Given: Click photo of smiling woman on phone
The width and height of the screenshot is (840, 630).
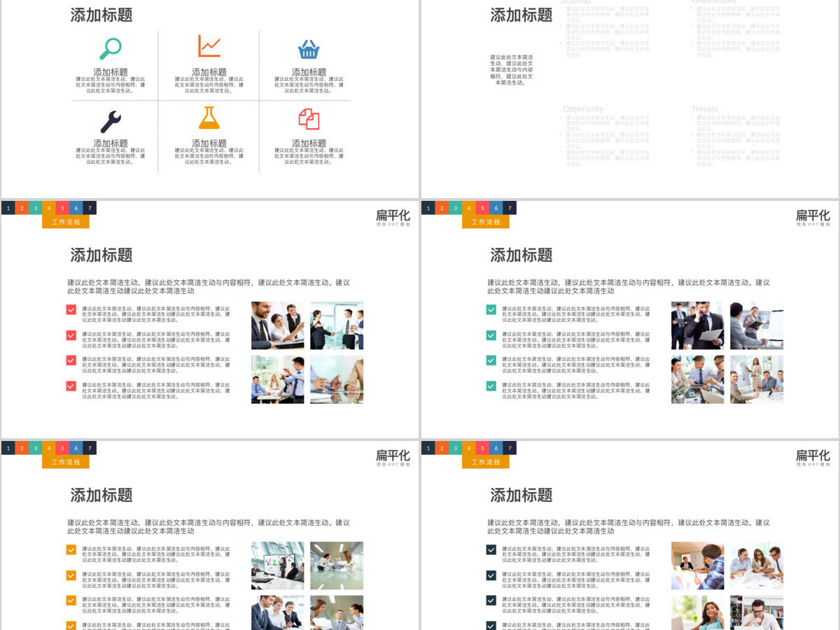Looking at the screenshot, I should click(x=698, y=612).
